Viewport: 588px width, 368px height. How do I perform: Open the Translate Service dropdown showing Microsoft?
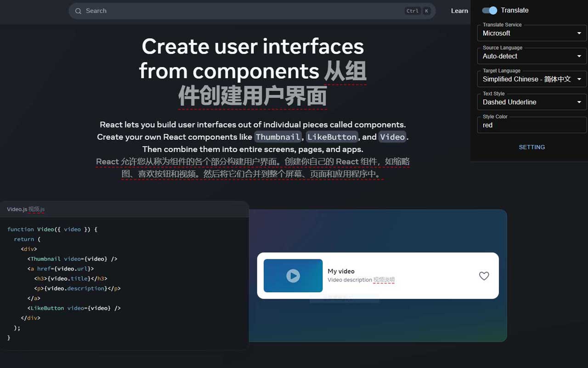tap(531, 33)
